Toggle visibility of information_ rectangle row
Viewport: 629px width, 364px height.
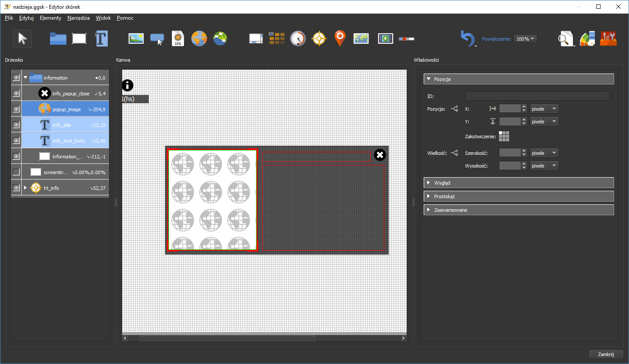(x=16, y=157)
